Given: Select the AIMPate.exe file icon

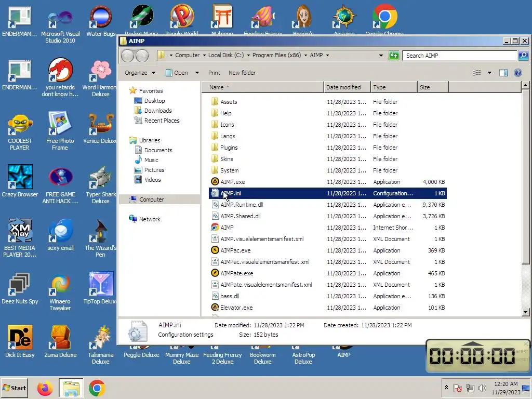Looking at the screenshot, I should click(x=215, y=273).
